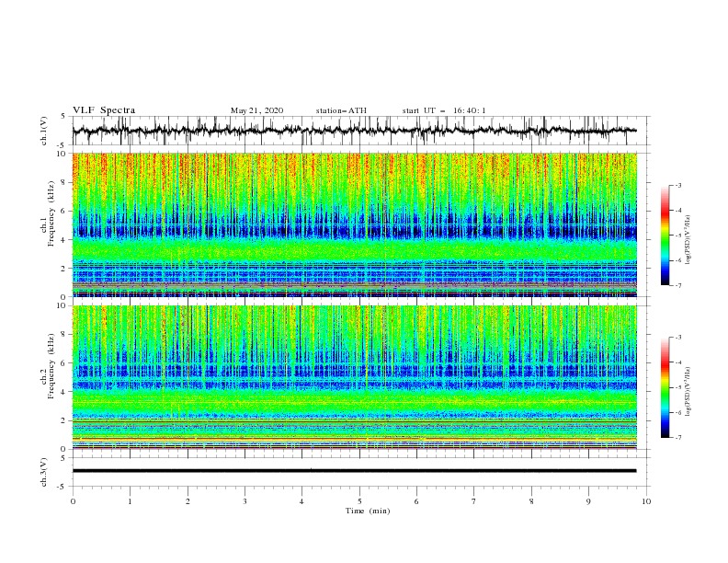Click the ch.2 PSD color scale bar

click(x=665, y=387)
